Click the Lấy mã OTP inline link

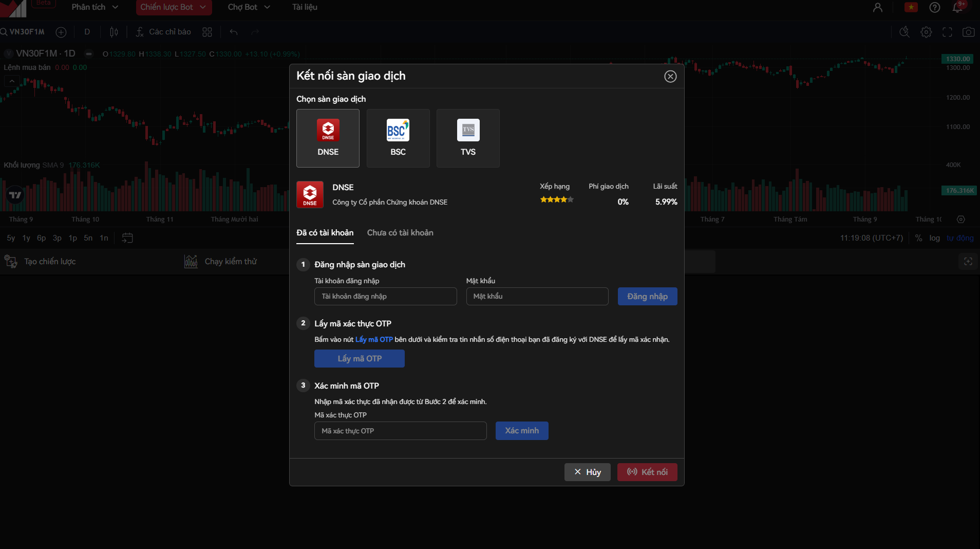pos(374,340)
